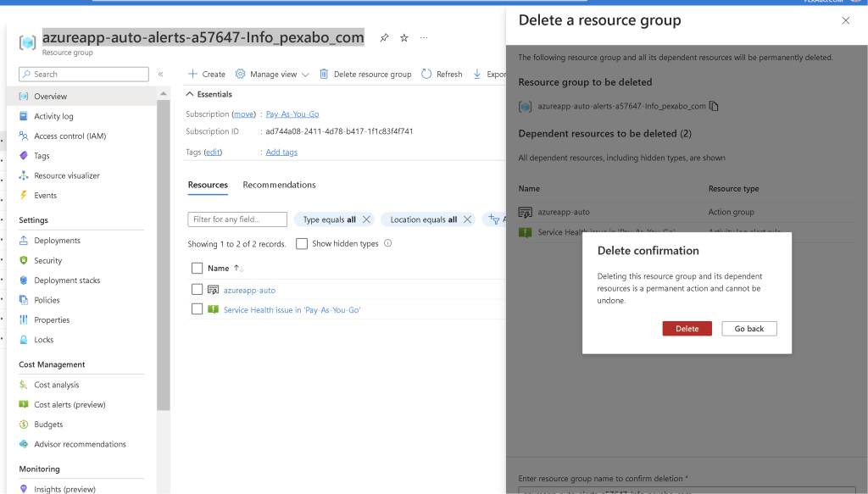The height and width of the screenshot is (494, 868).
Task: Click the Add tags link
Action: [281, 153]
